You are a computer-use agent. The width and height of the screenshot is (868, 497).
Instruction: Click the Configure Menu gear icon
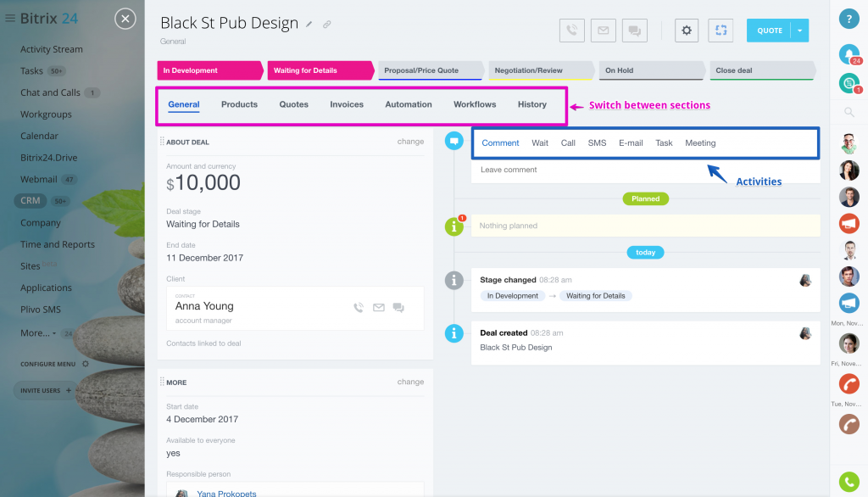pyautogui.click(x=86, y=364)
